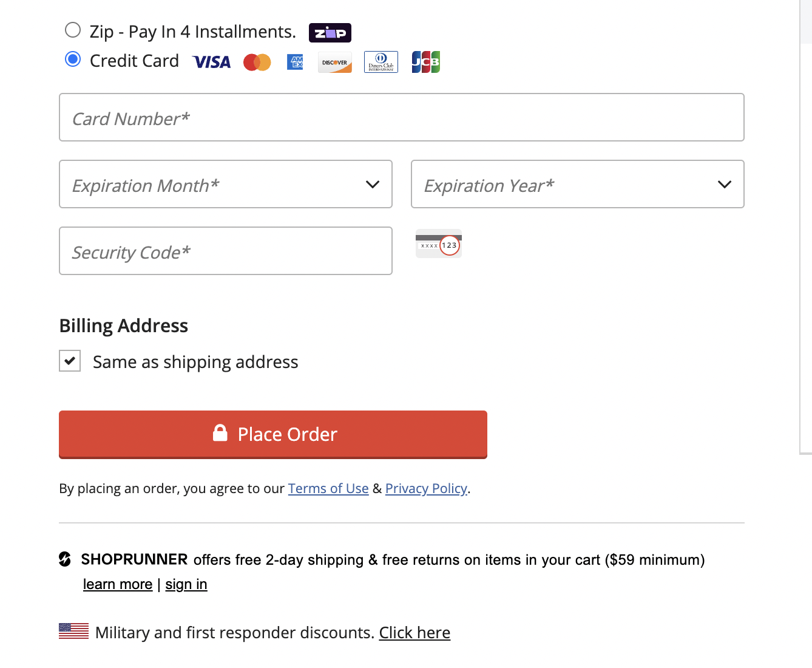Select the Credit Card payment option
812x668 pixels.
(73, 59)
